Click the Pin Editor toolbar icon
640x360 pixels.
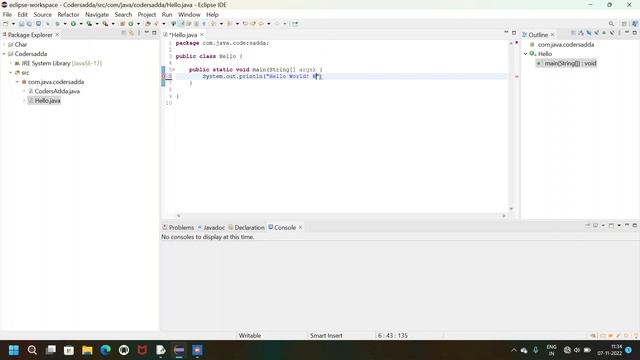click(x=295, y=24)
